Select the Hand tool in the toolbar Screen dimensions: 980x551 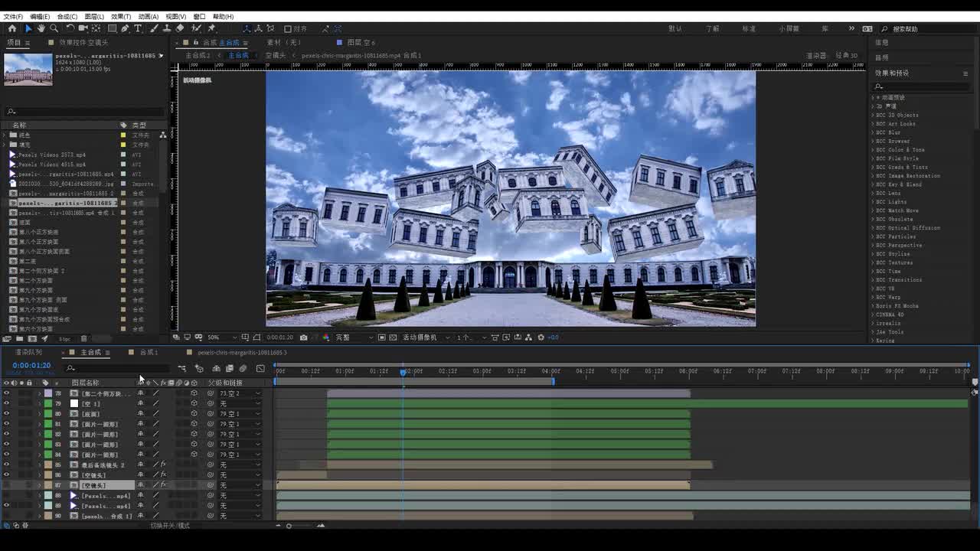(x=41, y=28)
